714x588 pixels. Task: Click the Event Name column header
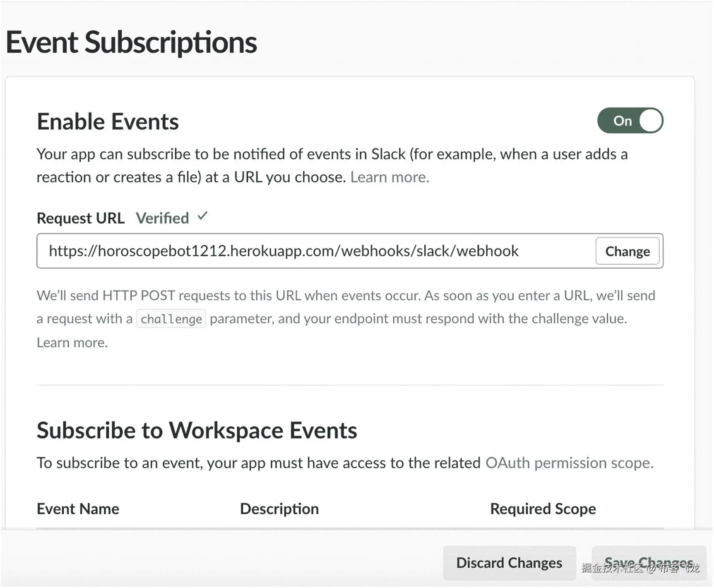tap(78, 509)
